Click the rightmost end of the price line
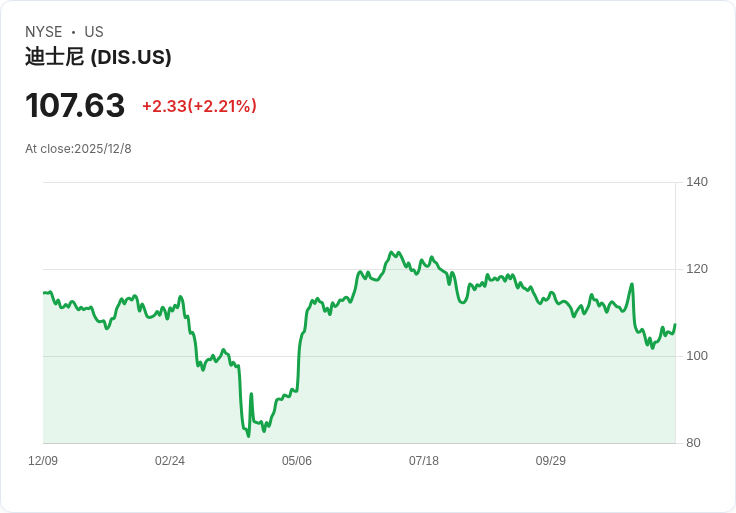The width and height of the screenshot is (736, 513). [x=675, y=325]
